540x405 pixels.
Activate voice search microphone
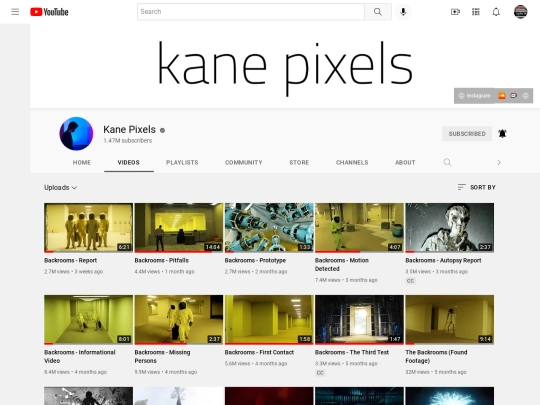[x=403, y=12]
